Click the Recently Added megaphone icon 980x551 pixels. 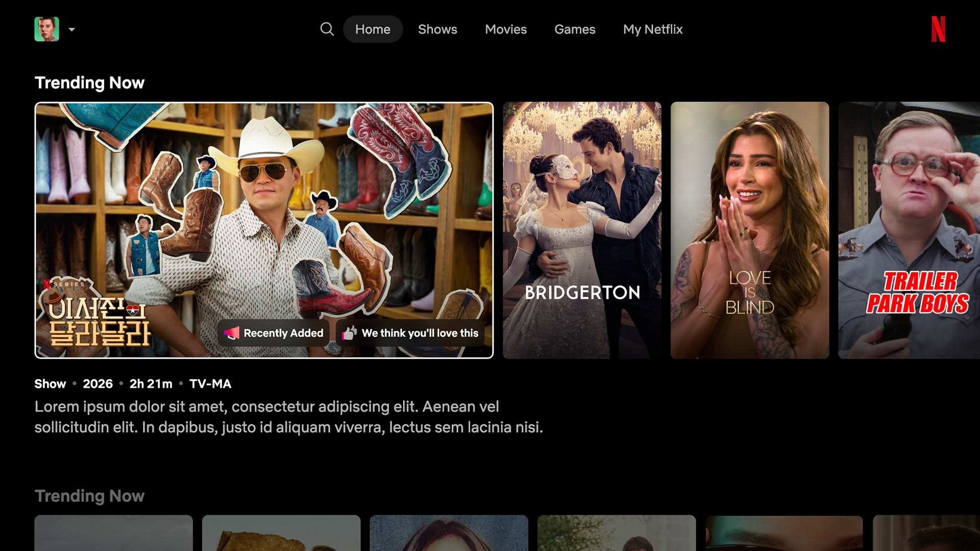tap(232, 333)
